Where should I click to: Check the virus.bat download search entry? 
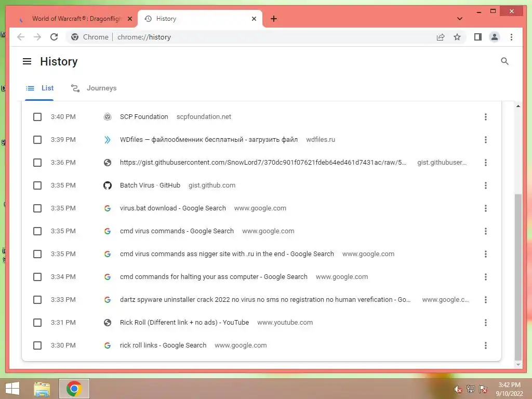pos(37,208)
